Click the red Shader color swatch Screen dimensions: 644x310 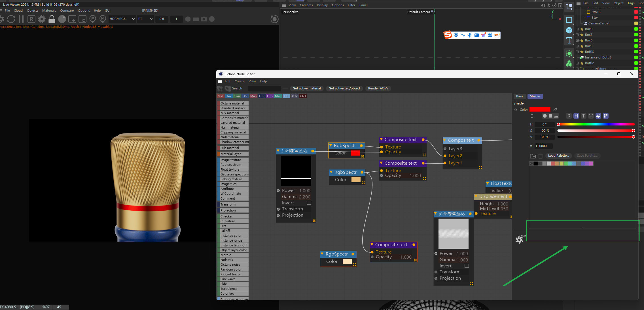(540, 110)
